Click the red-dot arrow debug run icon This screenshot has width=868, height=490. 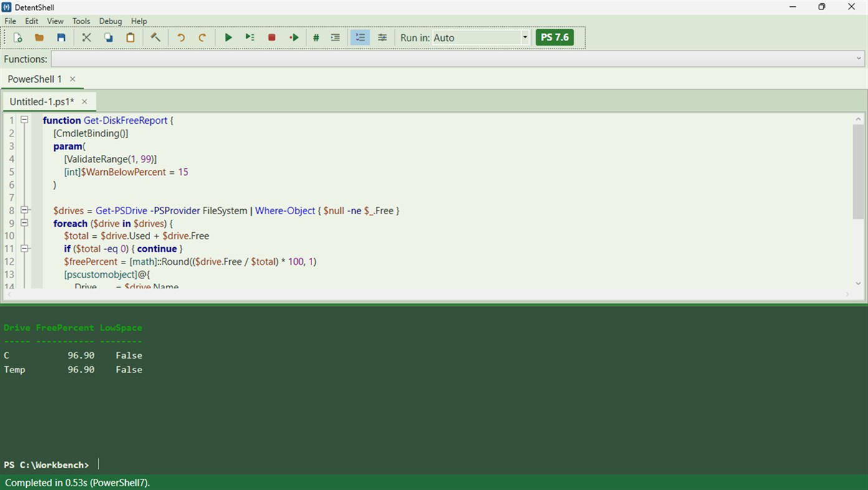click(x=294, y=37)
